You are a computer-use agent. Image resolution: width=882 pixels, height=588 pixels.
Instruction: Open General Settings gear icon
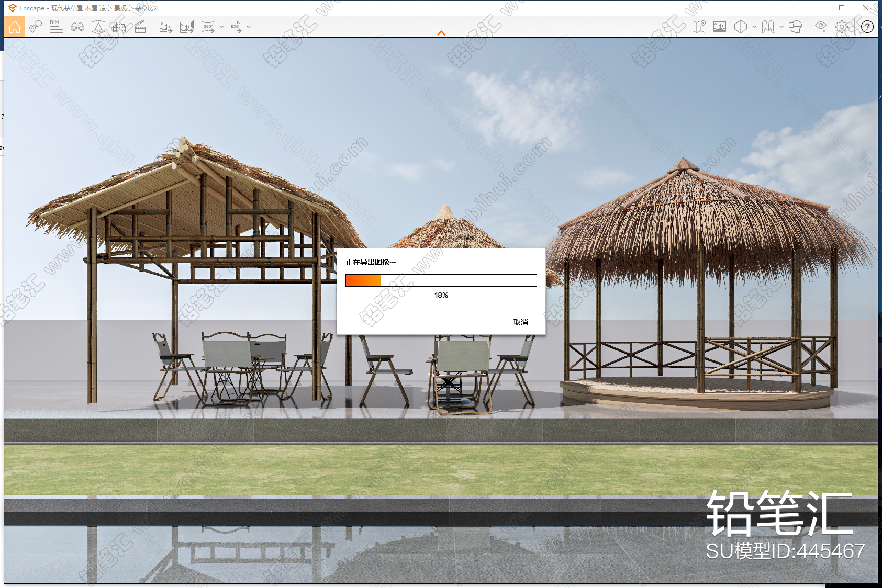(842, 27)
